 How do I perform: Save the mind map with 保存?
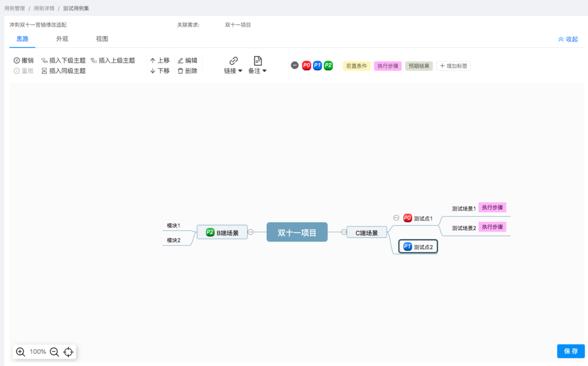coord(571,351)
